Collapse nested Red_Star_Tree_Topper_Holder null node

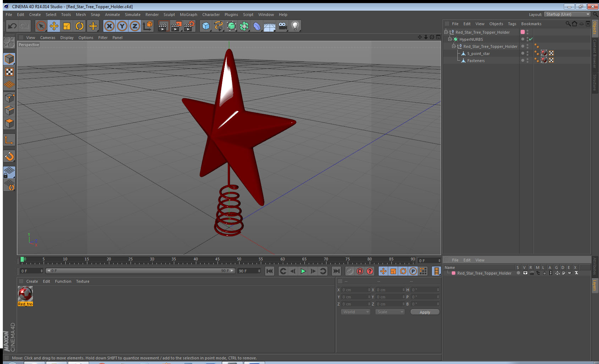(454, 46)
